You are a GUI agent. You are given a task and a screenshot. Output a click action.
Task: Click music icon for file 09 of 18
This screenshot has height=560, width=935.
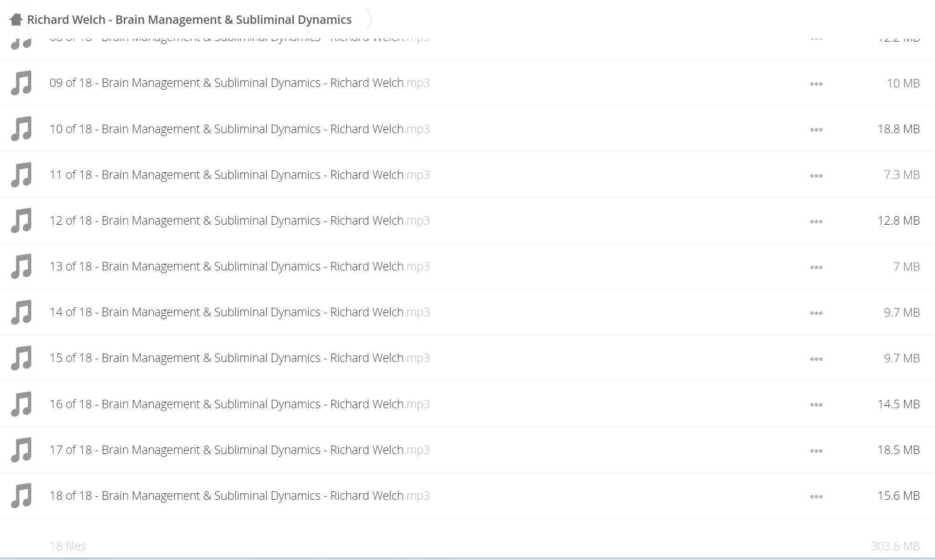[21, 83]
